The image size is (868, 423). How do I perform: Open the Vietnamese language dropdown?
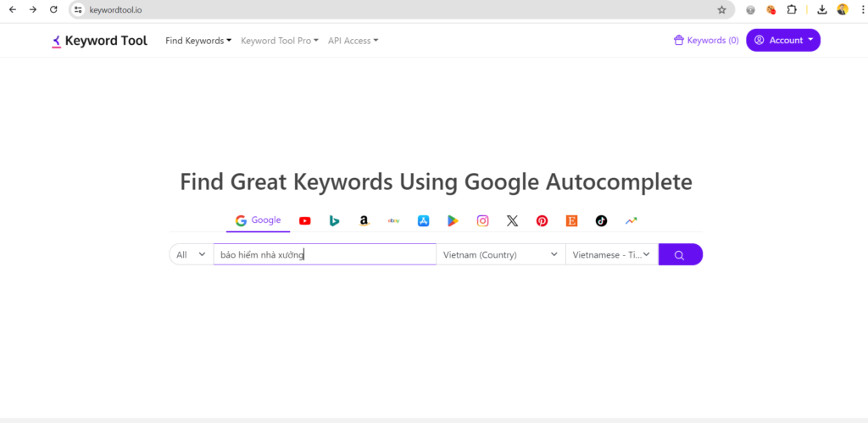pos(612,254)
